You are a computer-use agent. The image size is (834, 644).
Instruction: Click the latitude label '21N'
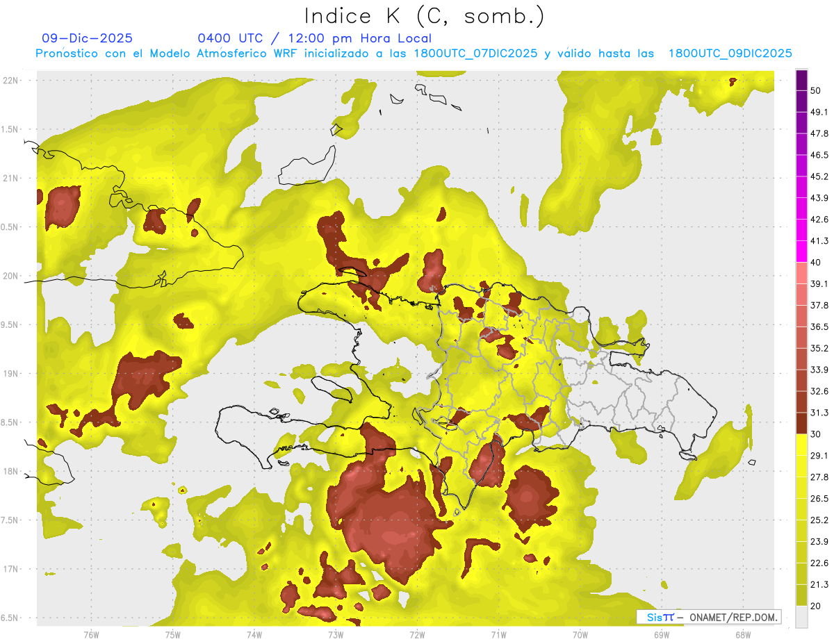point(10,178)
